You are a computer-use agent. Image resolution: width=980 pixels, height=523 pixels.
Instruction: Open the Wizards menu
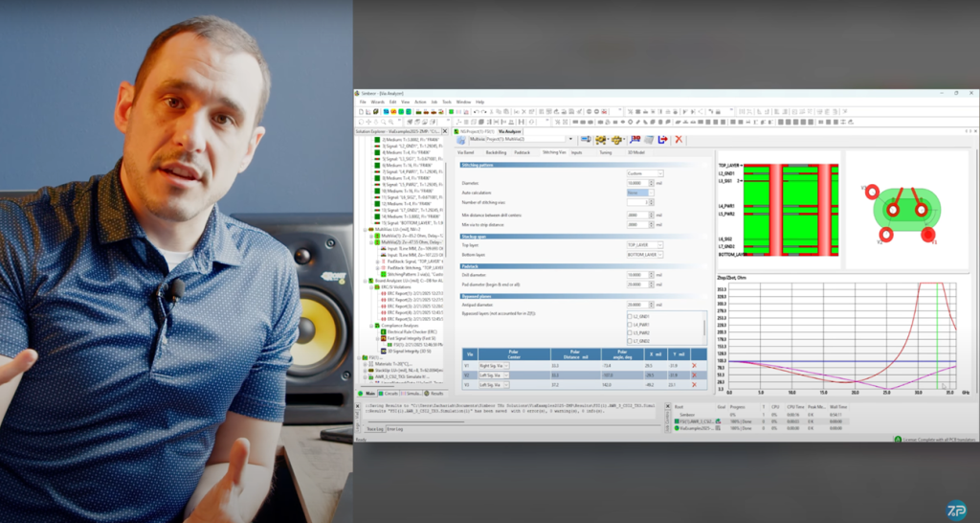click(377, 102)
